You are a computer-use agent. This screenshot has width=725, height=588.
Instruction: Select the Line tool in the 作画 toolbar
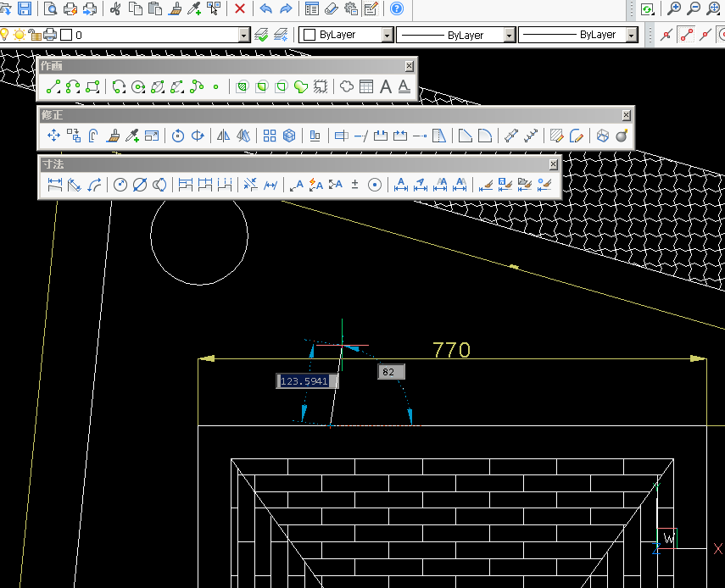(53, 86)
